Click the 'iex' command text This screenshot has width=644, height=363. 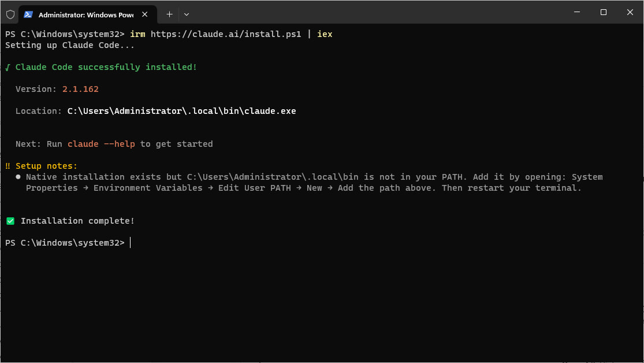click(x=325, y=34)
